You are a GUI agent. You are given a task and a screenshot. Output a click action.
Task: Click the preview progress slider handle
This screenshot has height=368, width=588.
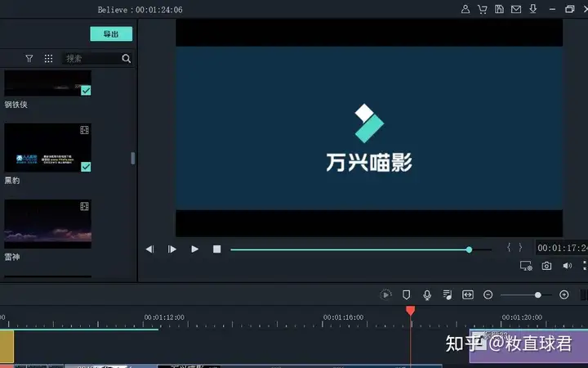click(469, 249)
